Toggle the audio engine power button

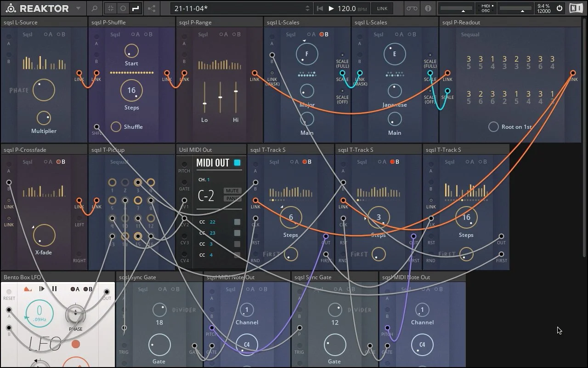559,8
